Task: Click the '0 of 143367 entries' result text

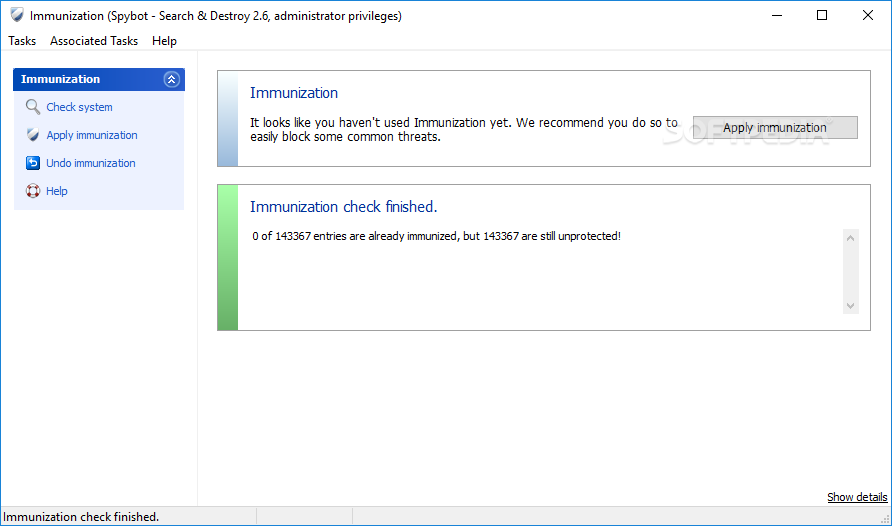Action: coord(436,236)
